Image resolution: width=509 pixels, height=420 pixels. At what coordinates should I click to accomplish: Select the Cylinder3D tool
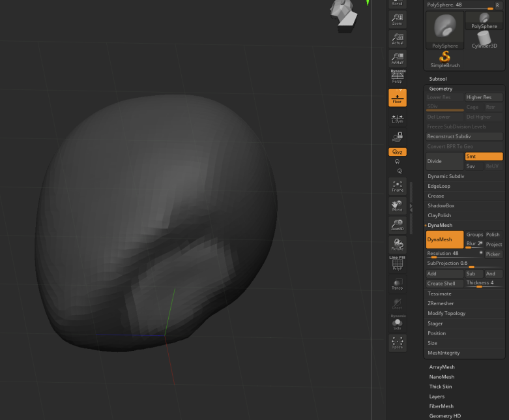click(x=484, y=40)
